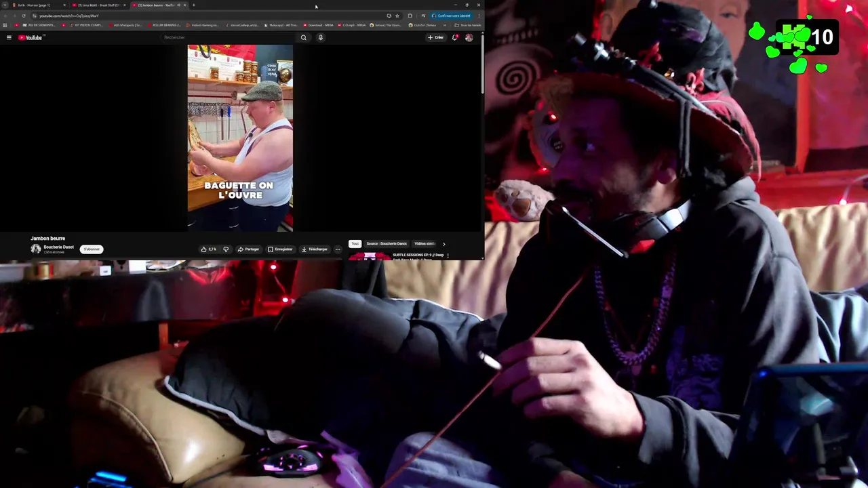868x488 pixels.
Task: Reload the page with refresh icon
Action: tap(24, 16)
